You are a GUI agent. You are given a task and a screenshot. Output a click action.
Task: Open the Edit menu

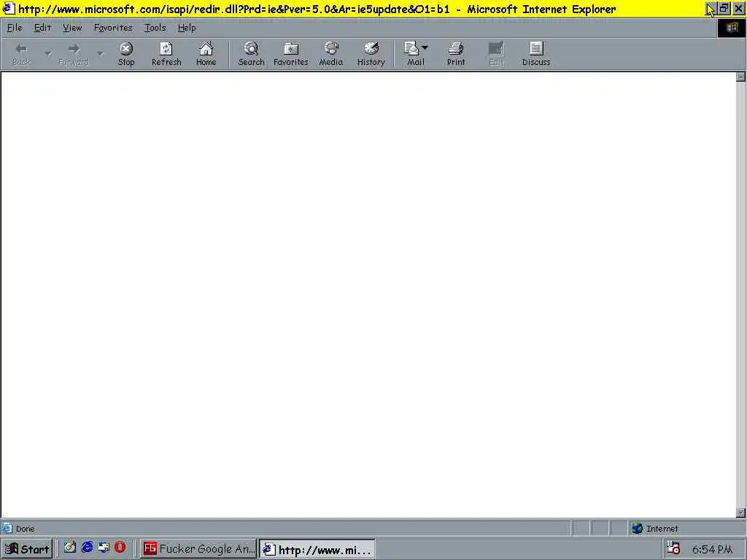pyautogui.click(x=42, y=28)
